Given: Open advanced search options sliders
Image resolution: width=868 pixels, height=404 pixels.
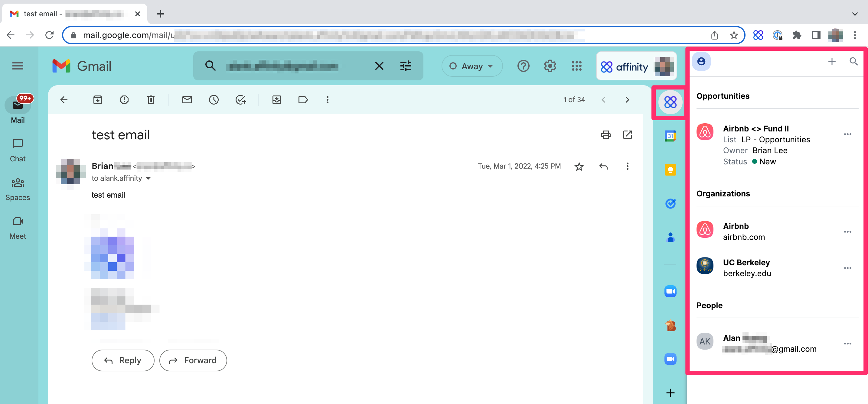Looking at the screenshot, I should tap(406, 66).
